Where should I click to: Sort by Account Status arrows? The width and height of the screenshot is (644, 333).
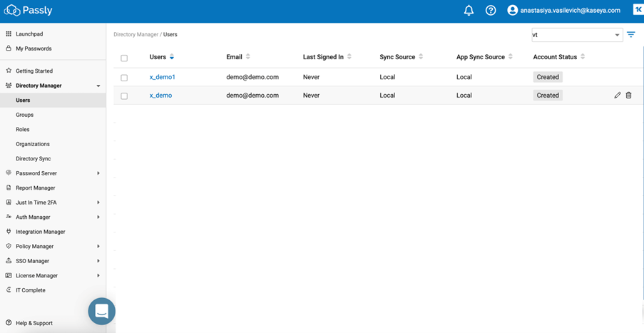583,57
